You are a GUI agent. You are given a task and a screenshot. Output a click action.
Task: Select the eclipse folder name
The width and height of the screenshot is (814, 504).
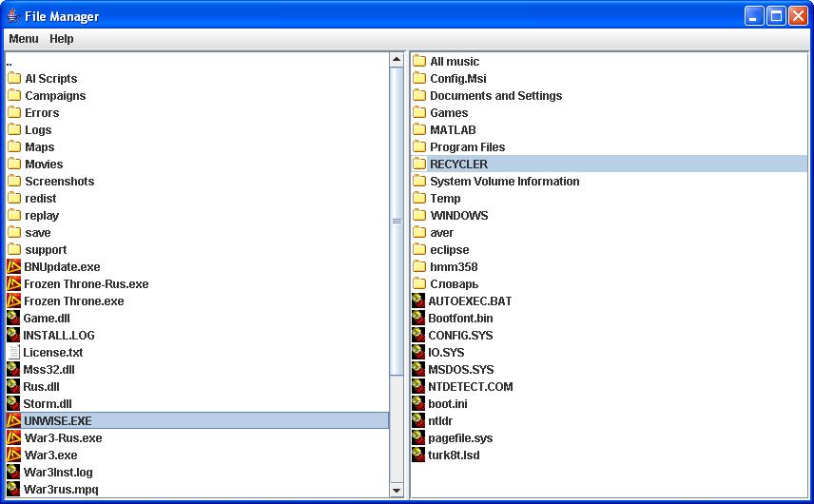(x=450, y=250)
